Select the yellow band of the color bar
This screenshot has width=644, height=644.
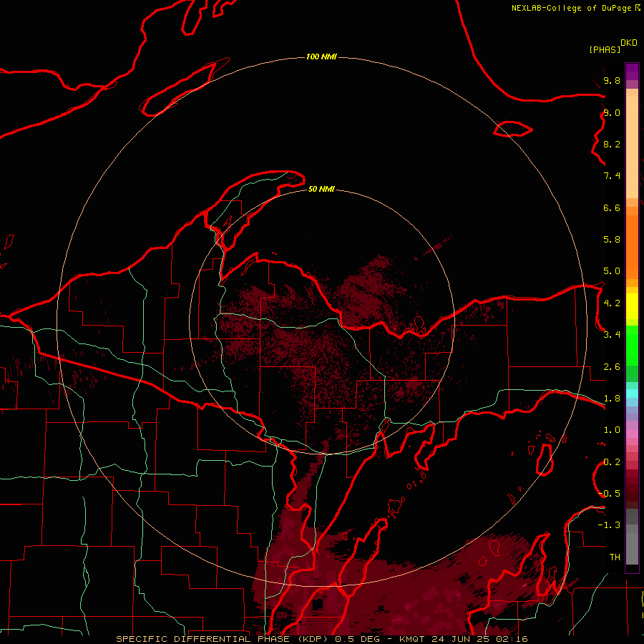pyautogui.click(x=632, y=306)
